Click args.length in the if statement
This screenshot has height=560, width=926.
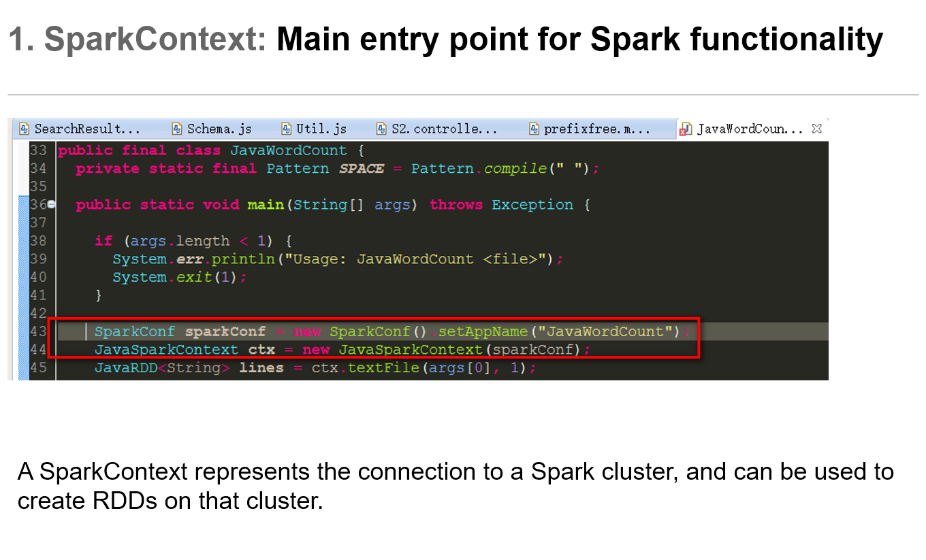180,241
